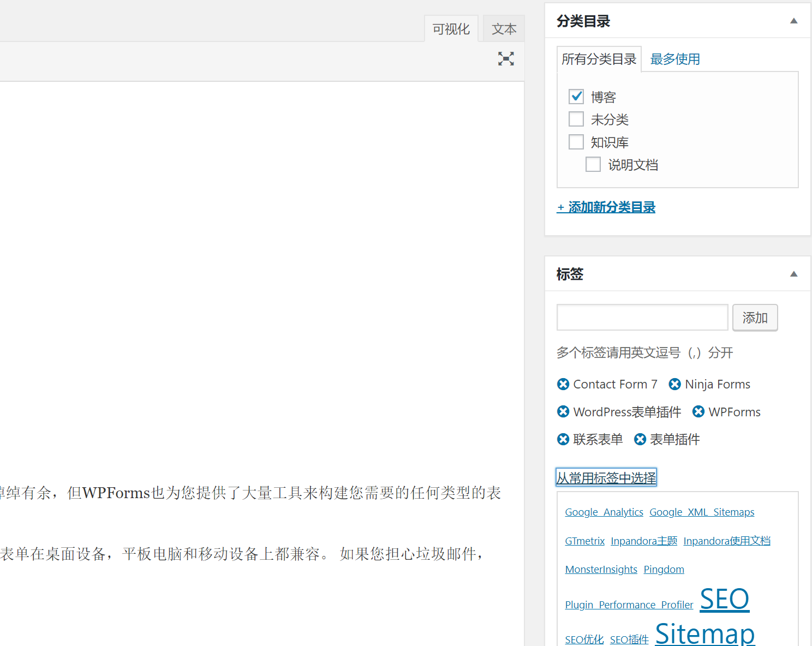Remove the 联系表单 tag

pos(563,439)
